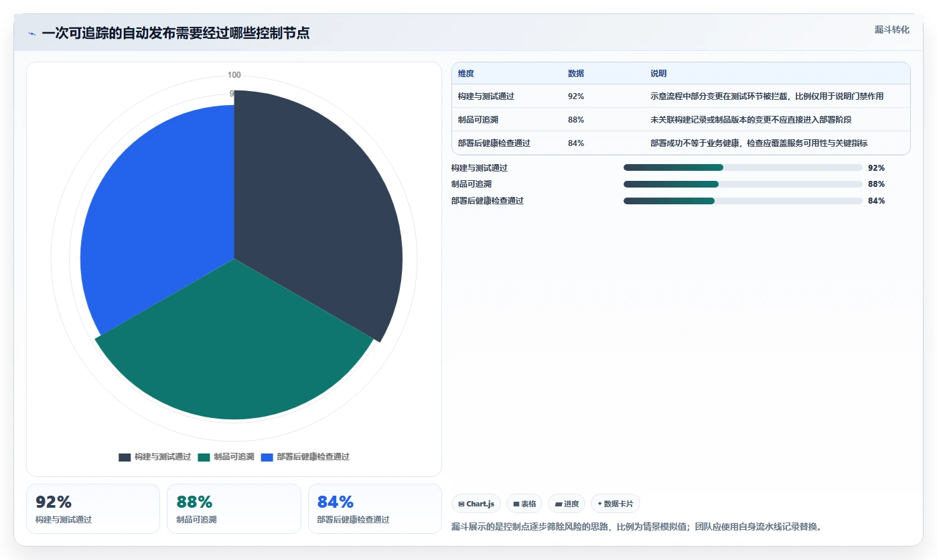Screen dimensions: 937x560
Task: Click description starting 示意流程中部分变更
Action: [x=767, y=96]
